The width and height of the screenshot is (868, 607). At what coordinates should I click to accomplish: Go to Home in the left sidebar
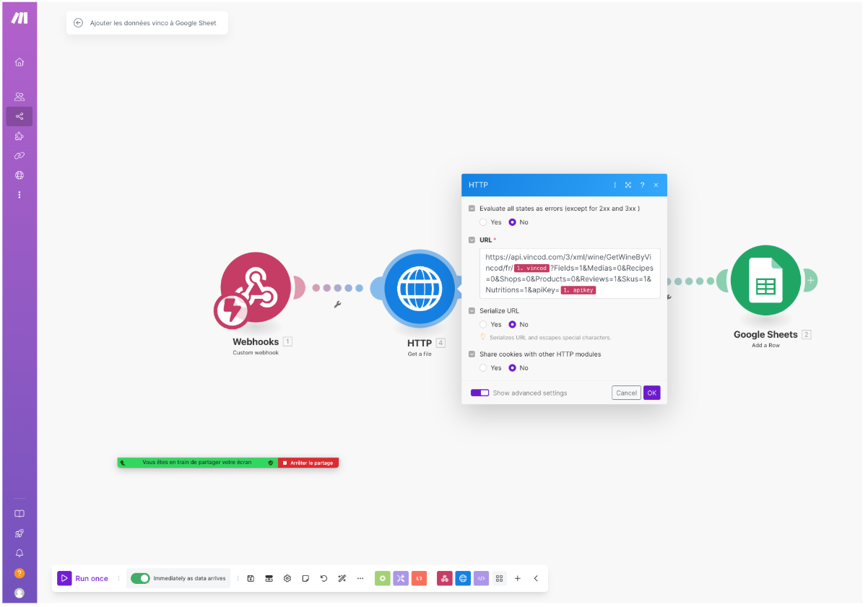pos(19,62)
